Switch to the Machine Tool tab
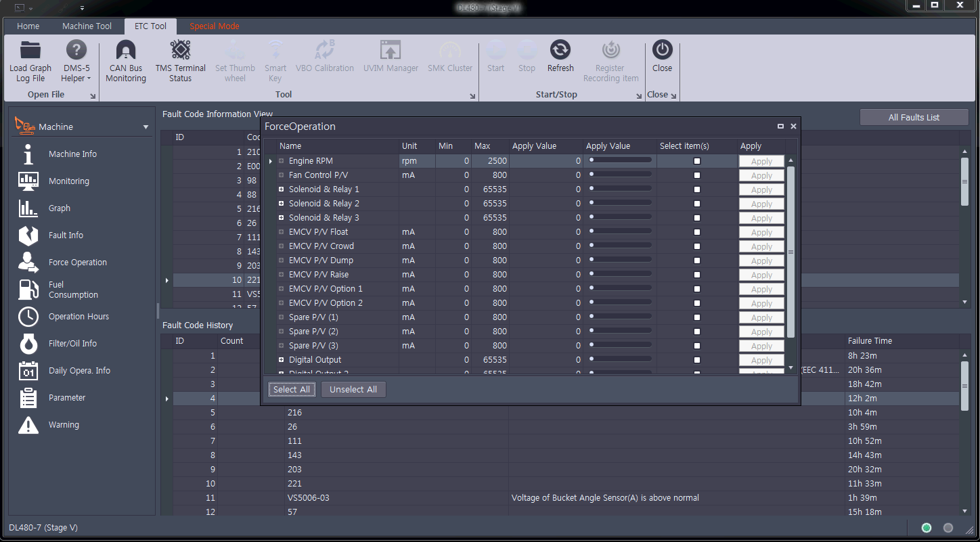The width and height of the screenshot is (980, 542). (87, 26)
